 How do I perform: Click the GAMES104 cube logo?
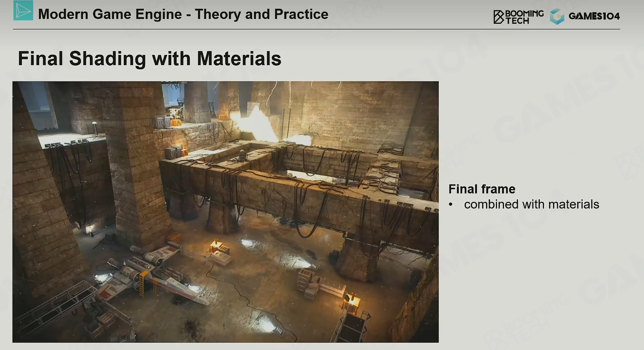[557, 16]
